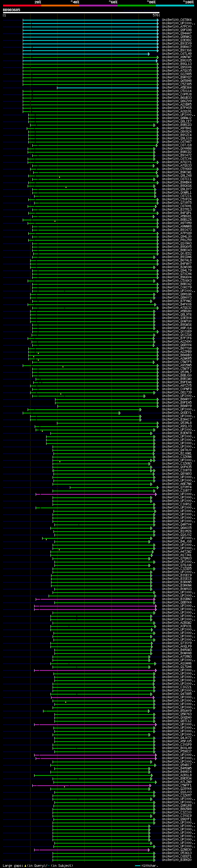Select the UniRef100_A9NTW7 label

tap(176, 57)
